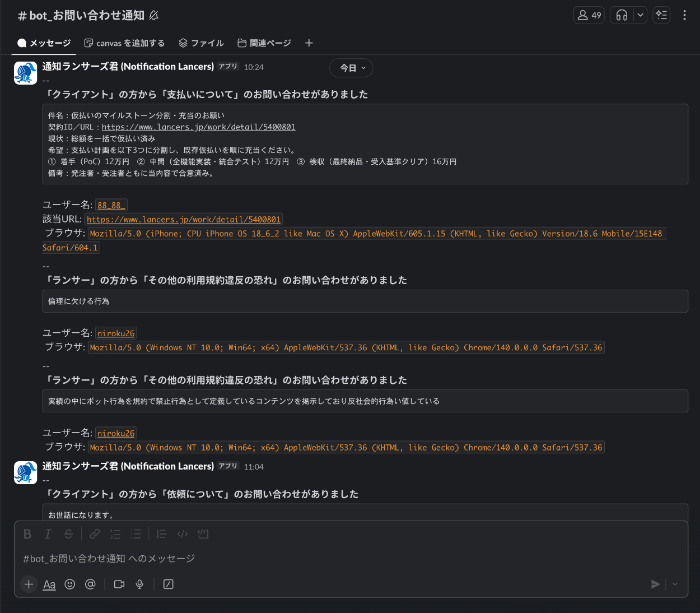
Task: View the 49 channel members
Action: point(589,15)
